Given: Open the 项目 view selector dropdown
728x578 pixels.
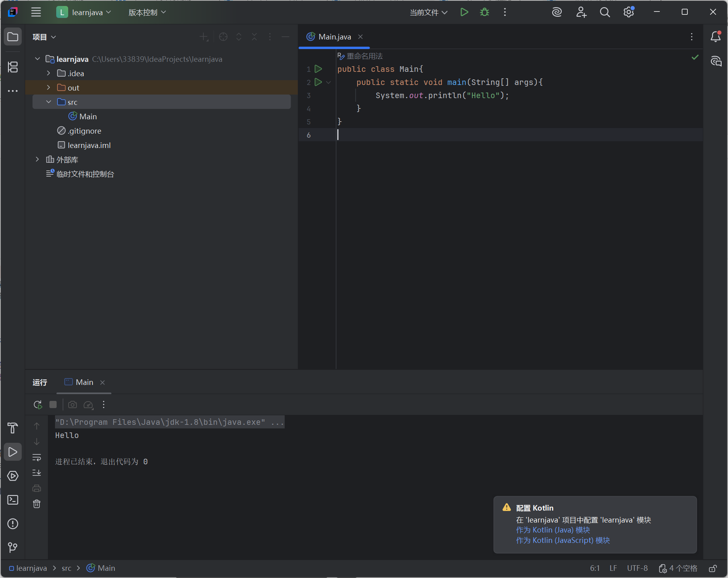Looking at the screenshot, I should 44,37.
